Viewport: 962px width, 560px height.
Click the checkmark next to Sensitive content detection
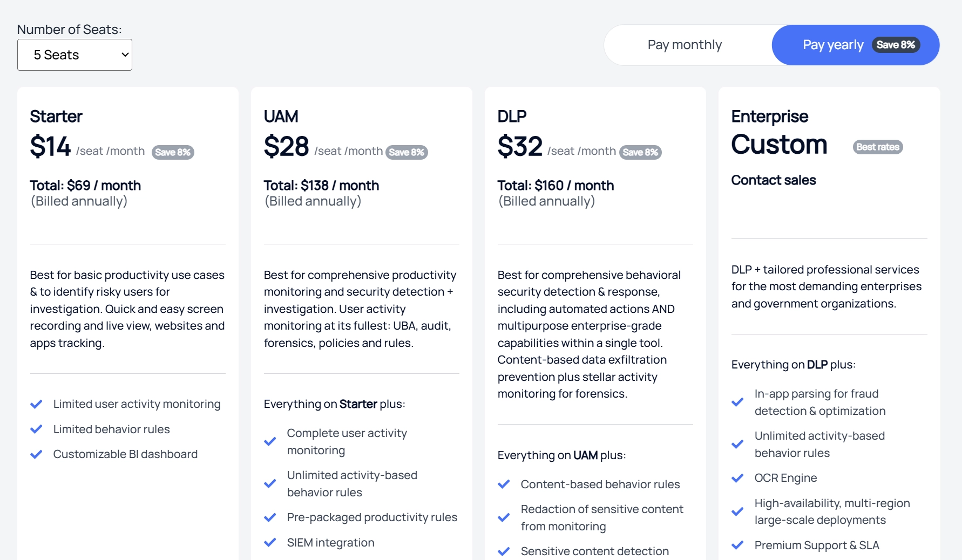[x=504, y=551]
